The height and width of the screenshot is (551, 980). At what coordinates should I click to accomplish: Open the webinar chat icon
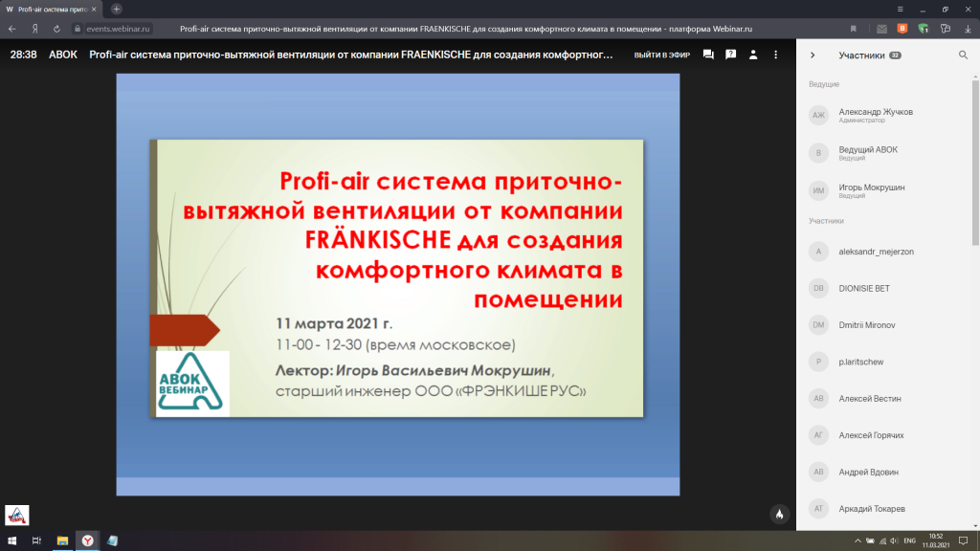pyautogui.click(x=708, y=55)
